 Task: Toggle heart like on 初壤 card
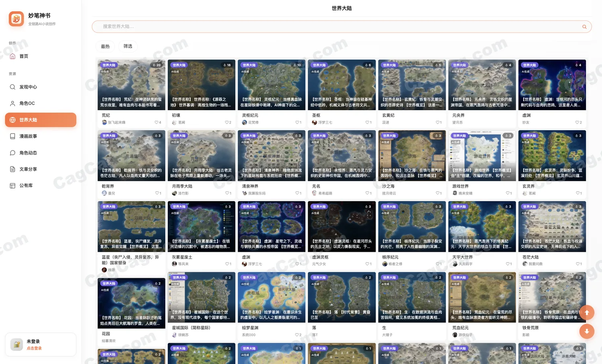pos(227,122)
